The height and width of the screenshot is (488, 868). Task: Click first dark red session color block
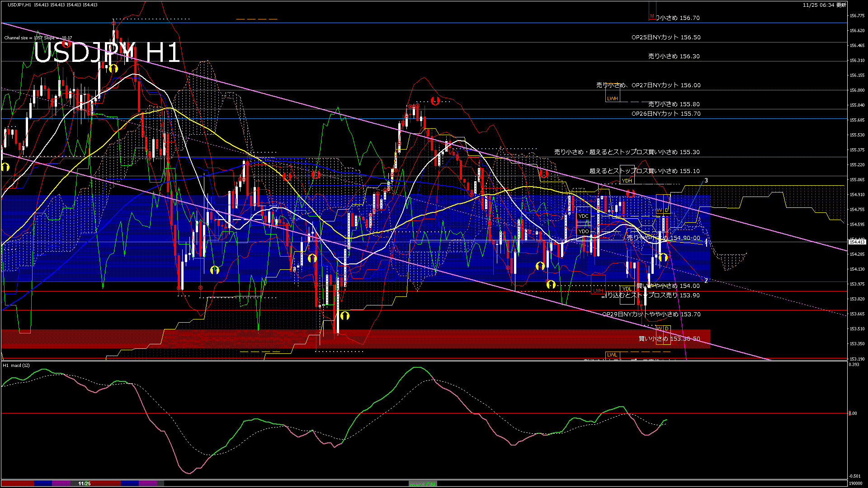17,483
